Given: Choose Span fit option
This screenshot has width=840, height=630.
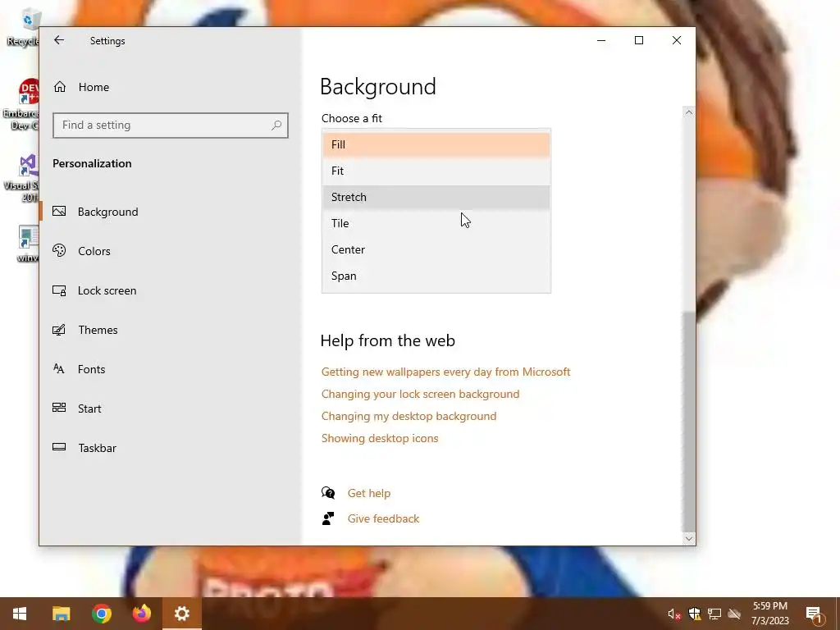Looking at the screenshot, I should tap(436, 276).
